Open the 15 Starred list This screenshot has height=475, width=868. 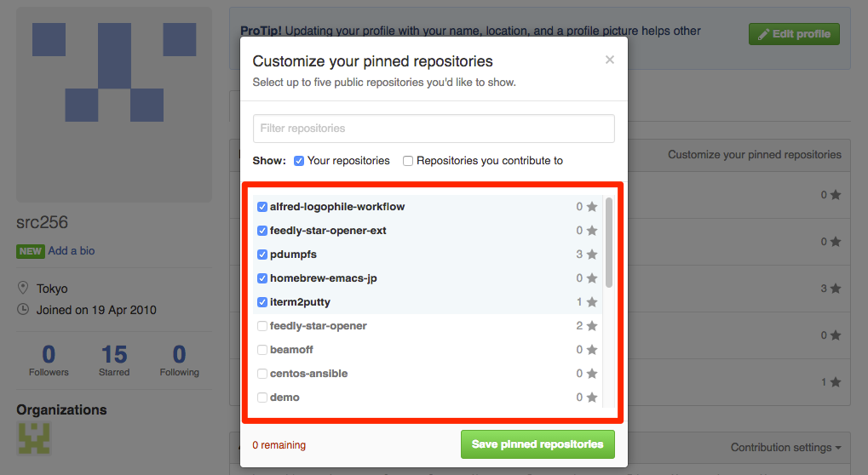(x=114, y=360)
